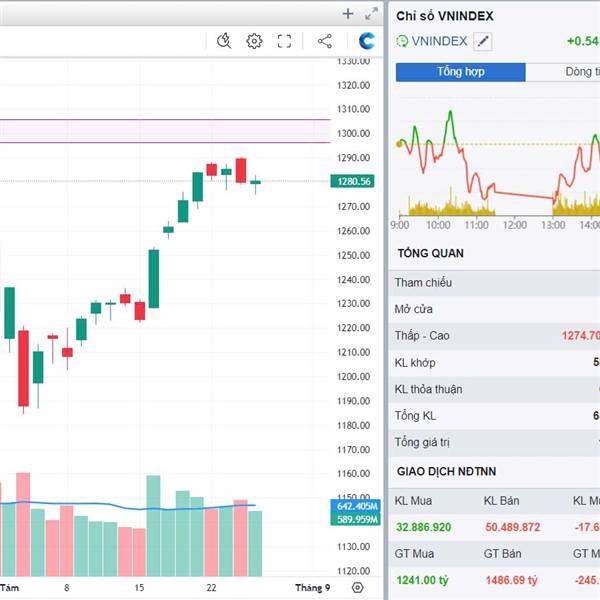The width and height of the screenshot is (600, 600).
Task: Click the Chỉ số VNINDEX panel title
Action: tap(445, 16)
